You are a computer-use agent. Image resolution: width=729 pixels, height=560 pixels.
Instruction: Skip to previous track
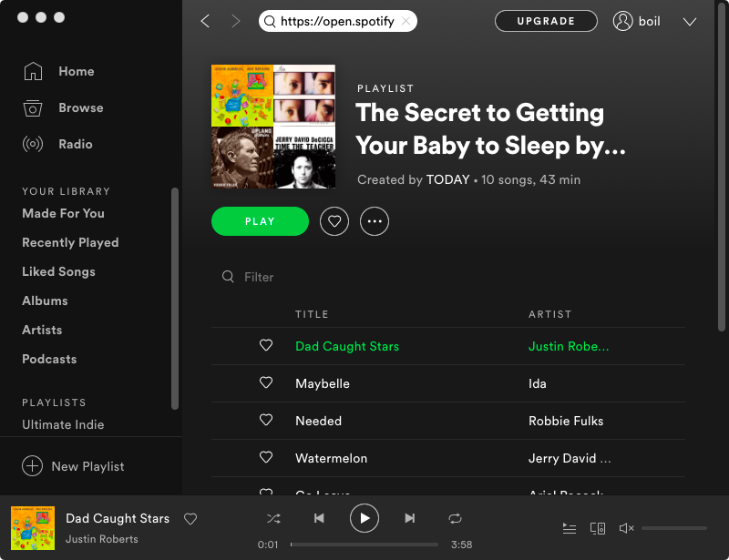[x=319, y=518]
